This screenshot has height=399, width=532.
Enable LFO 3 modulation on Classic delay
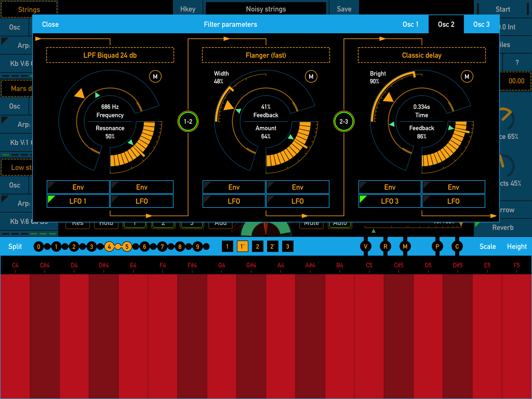coord(389,201)
